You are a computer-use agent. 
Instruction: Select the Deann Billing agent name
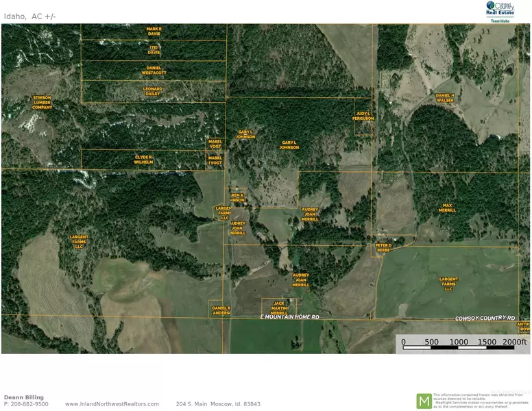pyautogui.click(x=24, y=397)
